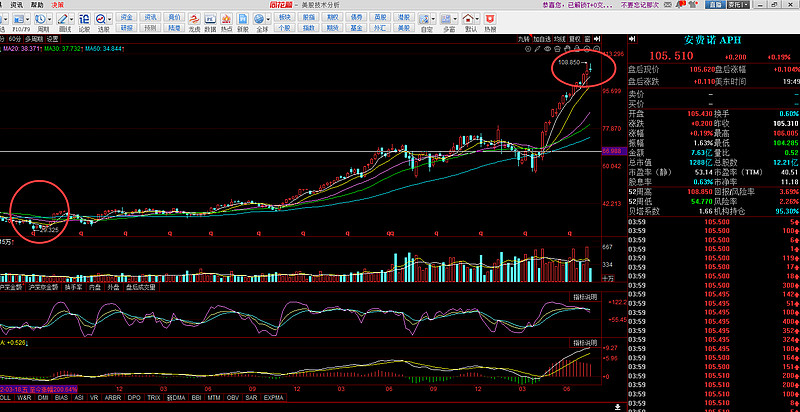
Task: Select the EXPMA indicator tab
Action: pyautogui.click(x=274, y=398)
